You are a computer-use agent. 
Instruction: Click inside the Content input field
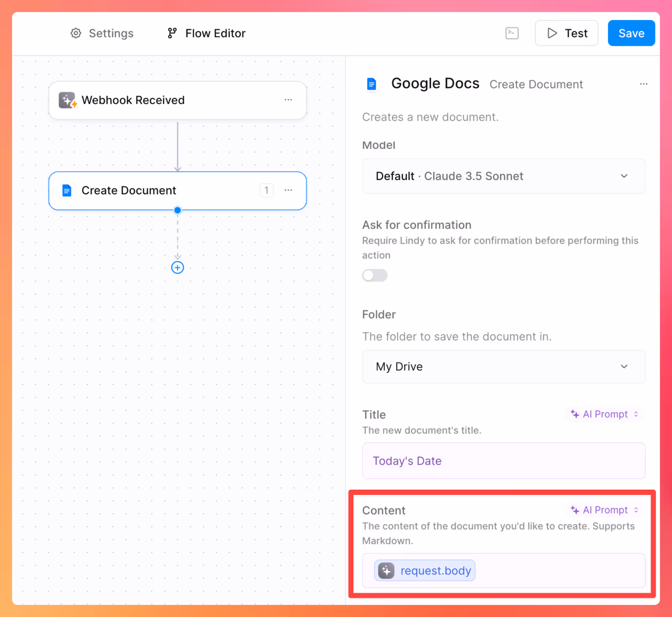[504, 571]
